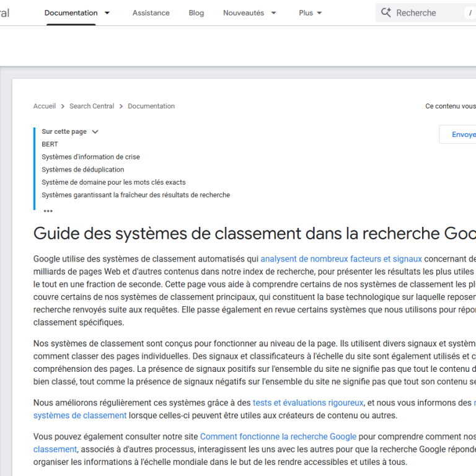Click the Envoyer feedback button
Image resolution: width=476 pixels, height=476 pixels.
(x=457, y=134)
